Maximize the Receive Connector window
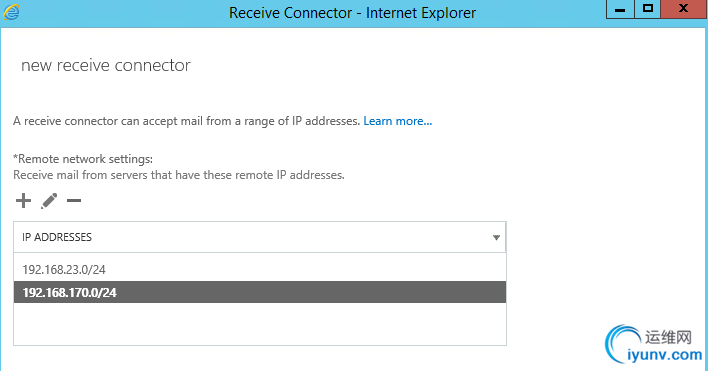The width and height of the screenshot is (708, 371). (648, 9)
